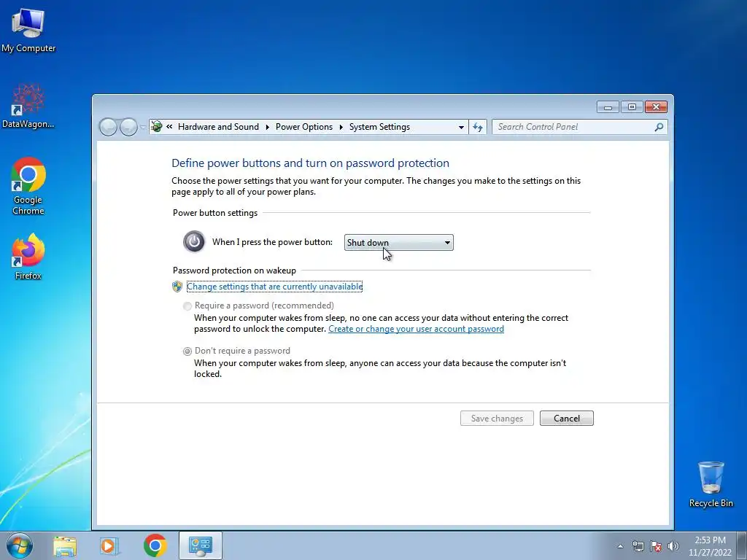Viewport: 747px width, 560px height.
Task: Open address bar history dropdown
Action: (461, 127)
